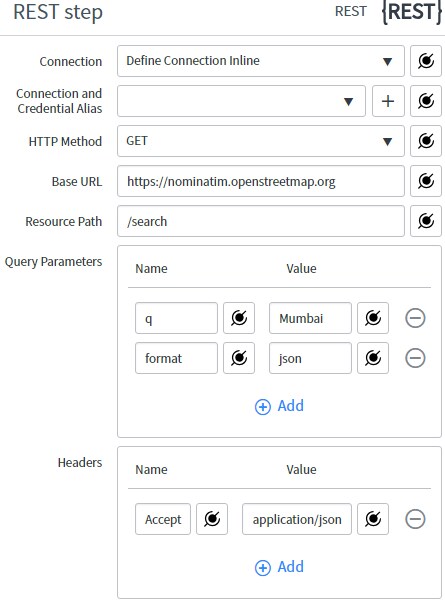445x604 pixels.
Task: Remove the Accept header row
Action: tap(415, 519)
